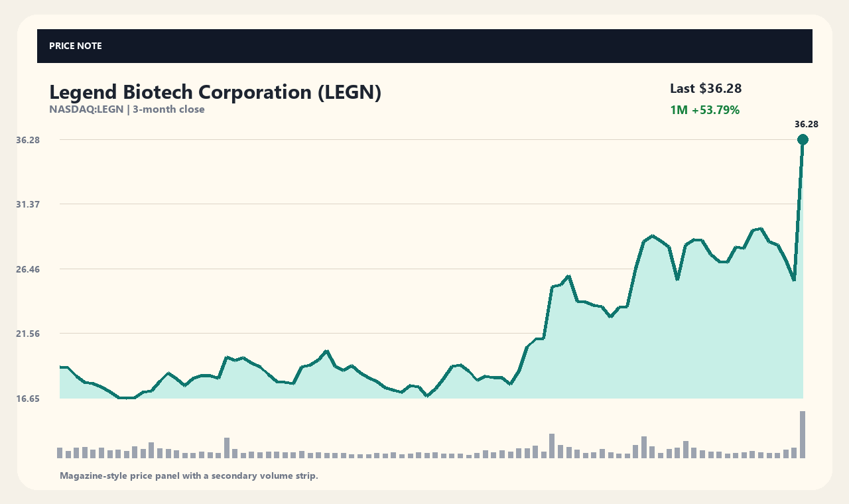849x504 pixels.
Task: Click the 1M +53.79% change value
Action: (x=704, y=110)
